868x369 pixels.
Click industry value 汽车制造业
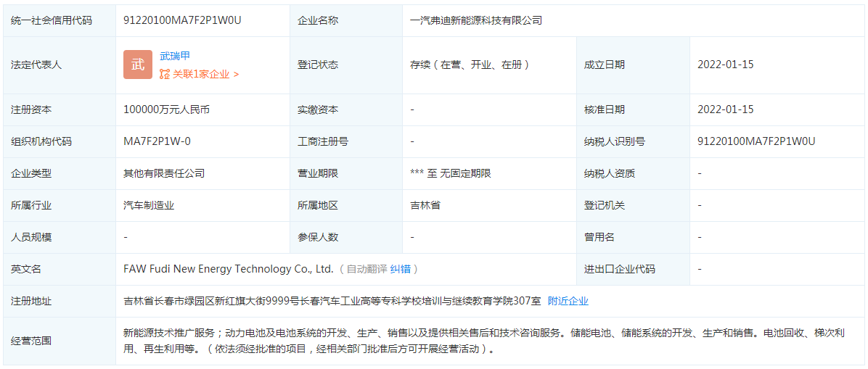tap(149, 206)
